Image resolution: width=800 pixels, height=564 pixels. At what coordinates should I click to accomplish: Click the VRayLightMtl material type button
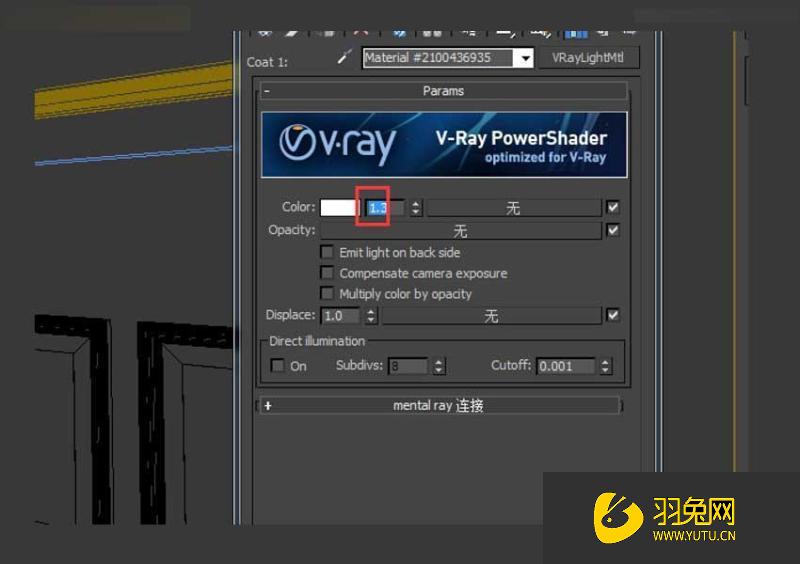[x=588, y=58]
